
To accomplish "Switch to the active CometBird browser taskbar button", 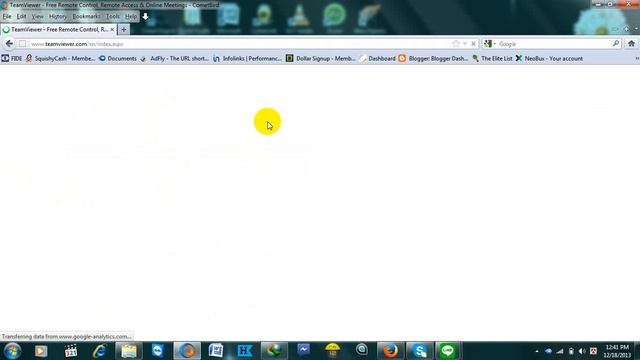I will (x=187, y=351).
